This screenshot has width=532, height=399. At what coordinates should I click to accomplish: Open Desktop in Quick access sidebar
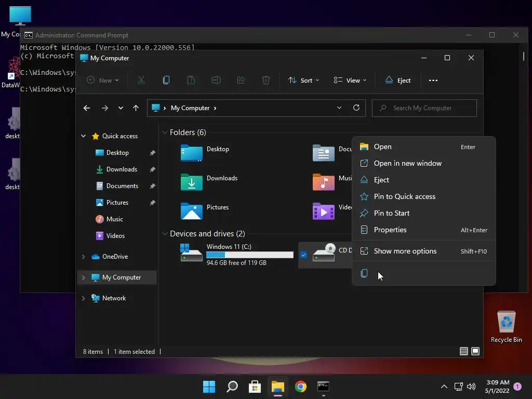click(x=118, y=153)
